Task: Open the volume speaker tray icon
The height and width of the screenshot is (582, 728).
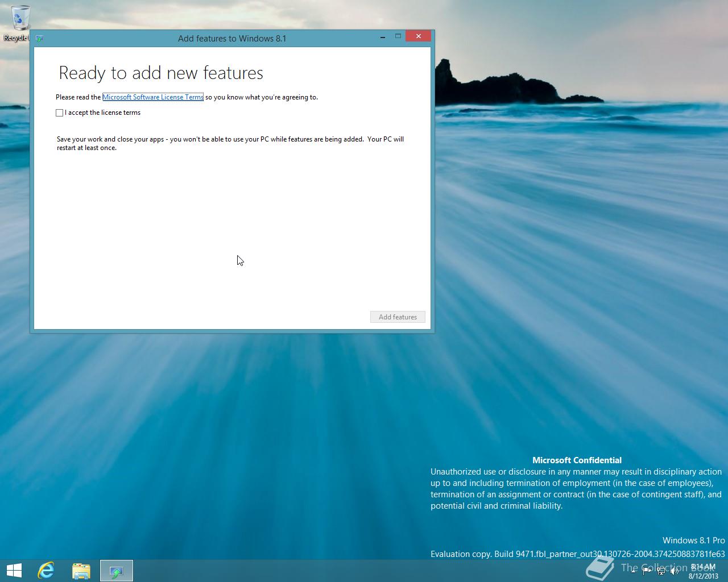Action: tap(675, 571)
